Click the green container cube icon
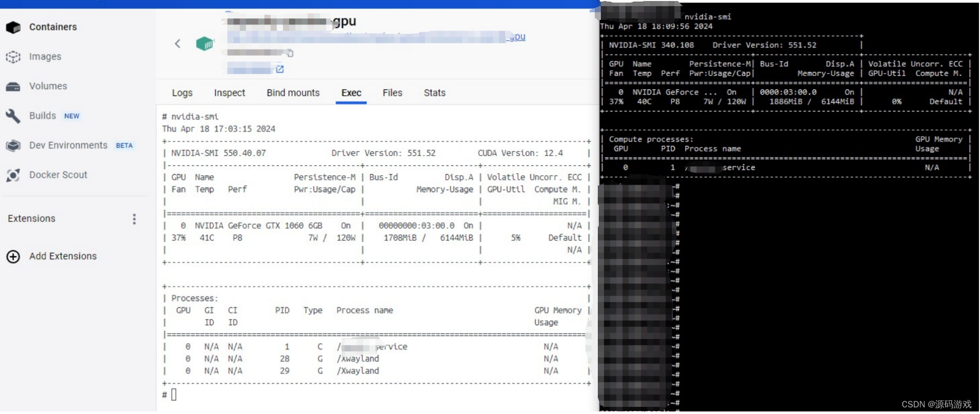The image size is (980, 414). coord(204,44)
